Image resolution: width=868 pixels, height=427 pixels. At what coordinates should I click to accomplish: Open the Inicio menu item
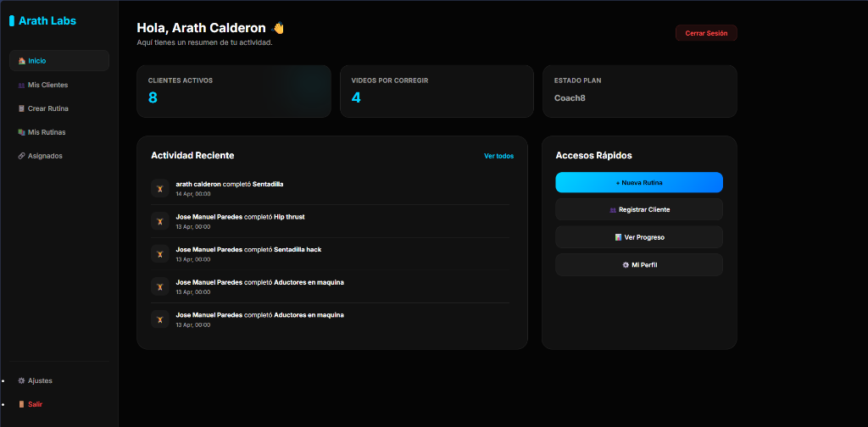(59, 61)
